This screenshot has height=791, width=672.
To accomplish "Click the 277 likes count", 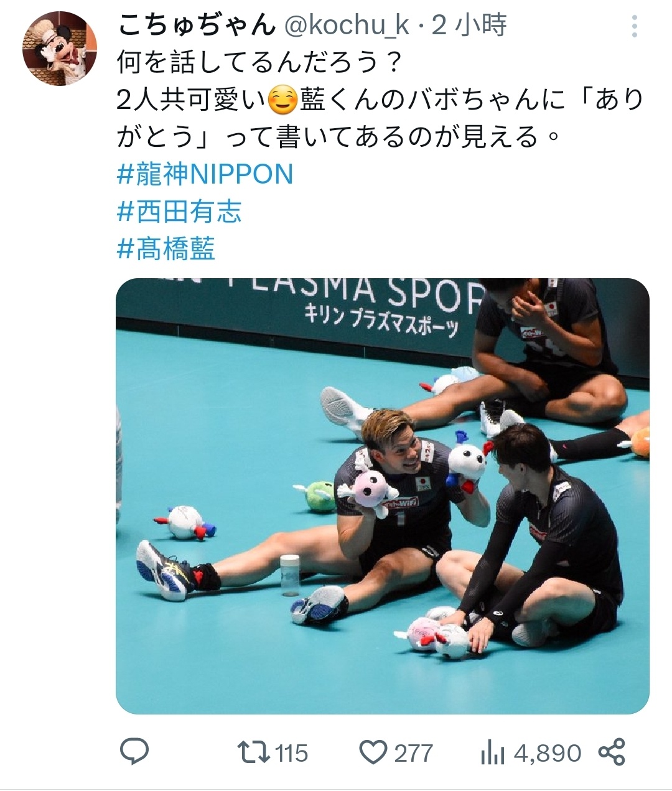I will point(413,753).
